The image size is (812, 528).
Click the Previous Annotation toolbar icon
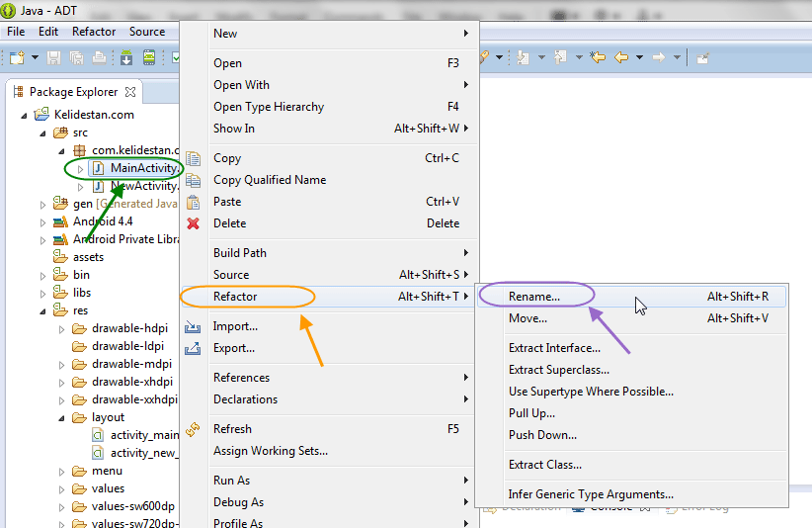(x=560, y=57)
